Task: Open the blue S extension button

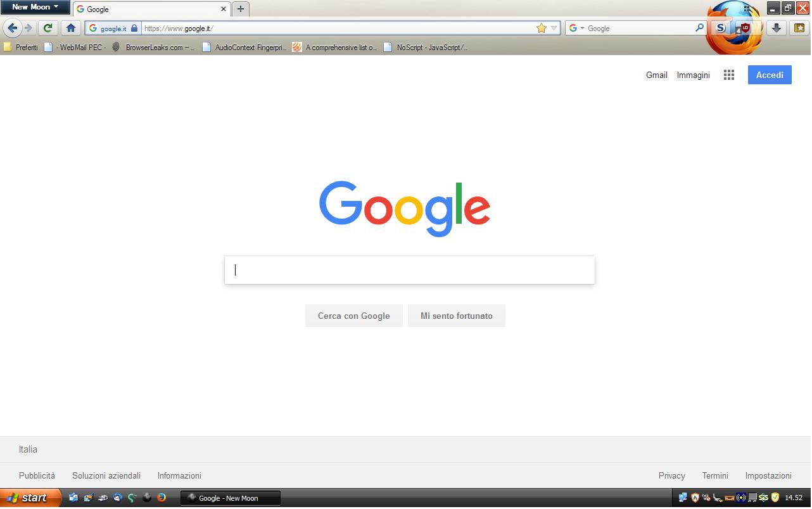Action: (720, 28)
